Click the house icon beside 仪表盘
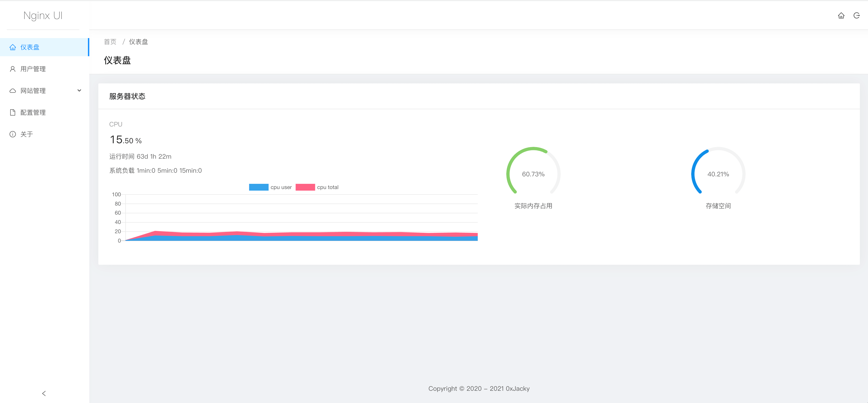This screenshot has height=403, width=868. (13, 47)
